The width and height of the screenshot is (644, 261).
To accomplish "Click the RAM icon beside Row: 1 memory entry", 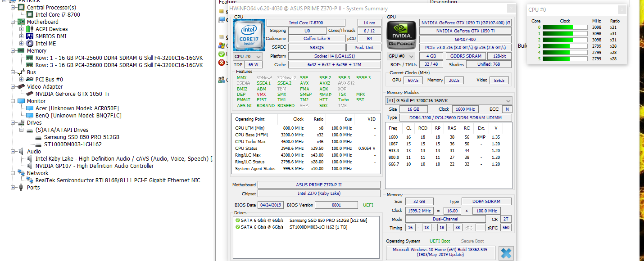I will point(30,58).
